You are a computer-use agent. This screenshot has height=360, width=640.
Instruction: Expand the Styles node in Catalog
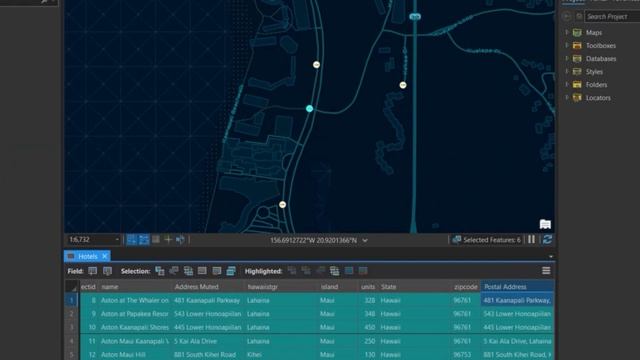(567, 71)
